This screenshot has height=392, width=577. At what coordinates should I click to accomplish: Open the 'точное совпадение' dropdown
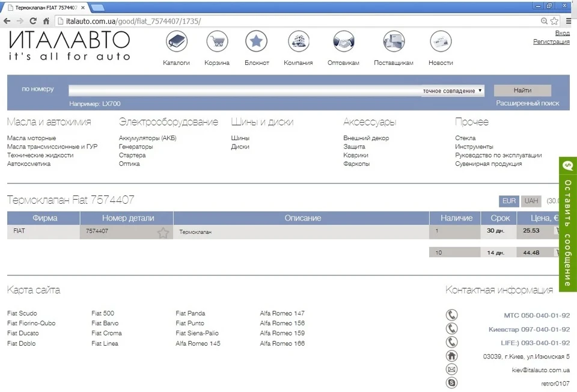[453, 91]
